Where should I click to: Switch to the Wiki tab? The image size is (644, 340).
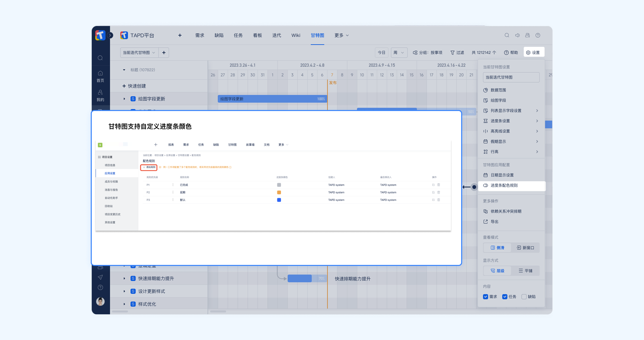296,35
